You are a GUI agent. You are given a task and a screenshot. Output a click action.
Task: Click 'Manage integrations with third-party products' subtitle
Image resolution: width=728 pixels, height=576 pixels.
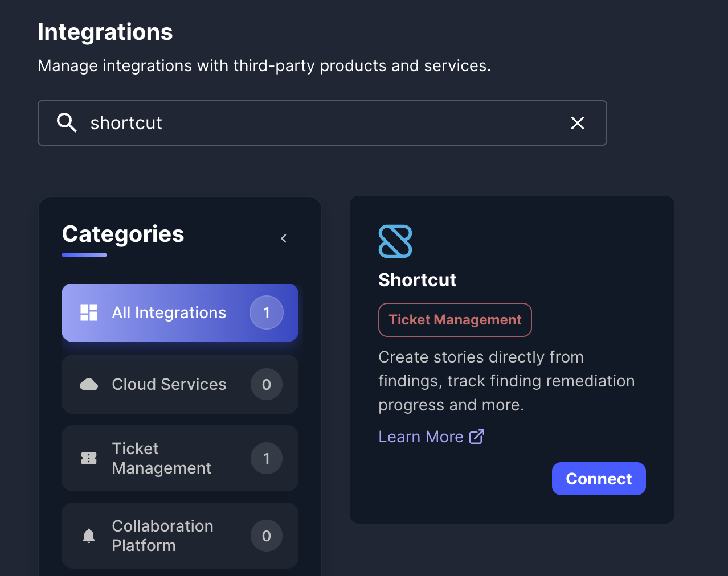tap(264, 65)
